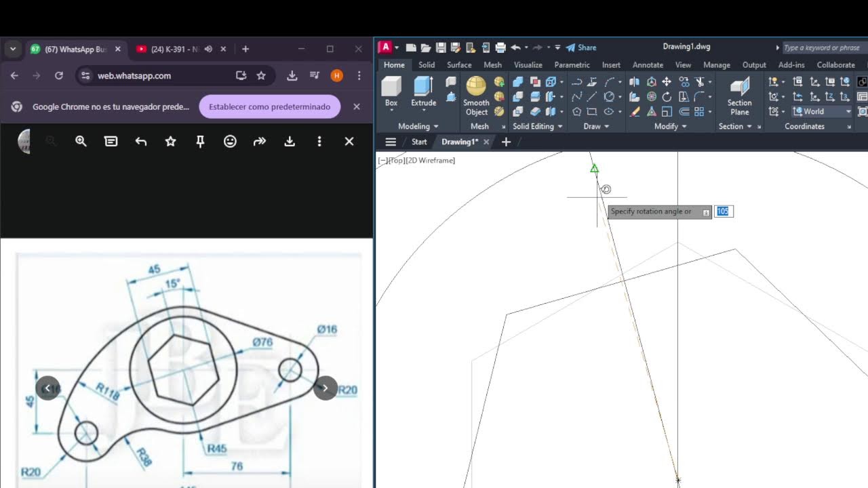Click the emoji reaction icon
The height and width of the screenshot is (488, 868).
[230, 141]
